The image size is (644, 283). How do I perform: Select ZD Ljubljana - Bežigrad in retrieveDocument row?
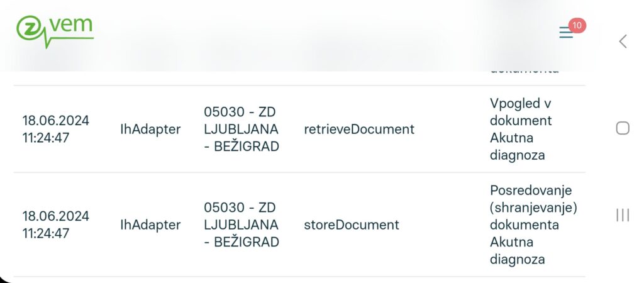coord(241,129)
